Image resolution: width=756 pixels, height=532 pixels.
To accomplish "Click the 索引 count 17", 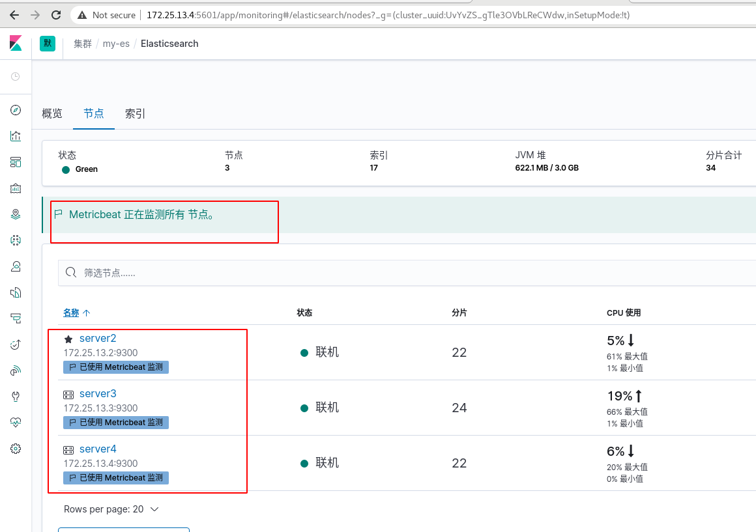I will [374, 168].
